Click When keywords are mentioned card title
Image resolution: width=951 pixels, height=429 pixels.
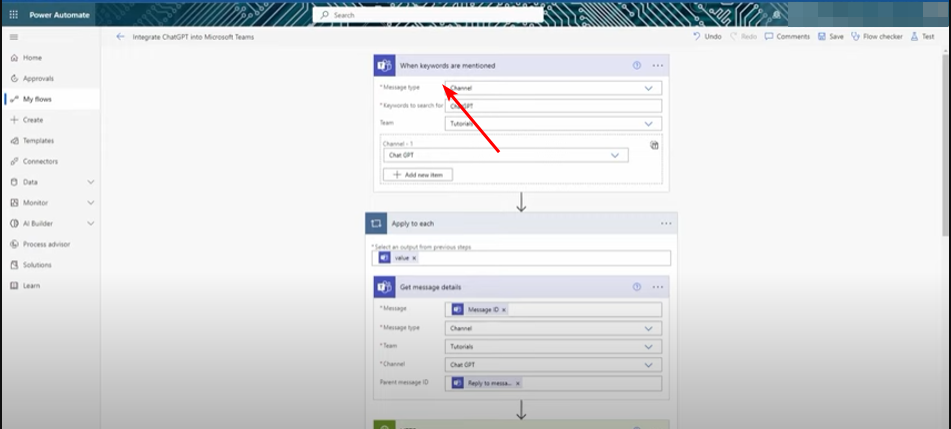point(448,66)
